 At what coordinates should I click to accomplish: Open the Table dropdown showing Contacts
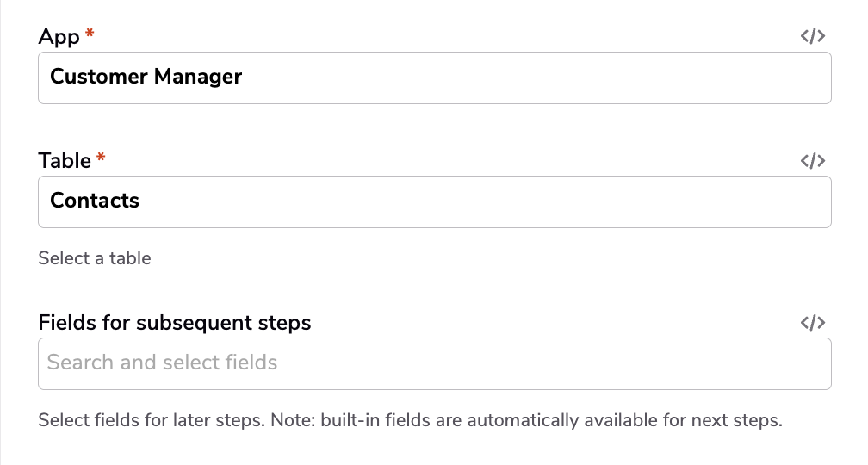[435, 202]
